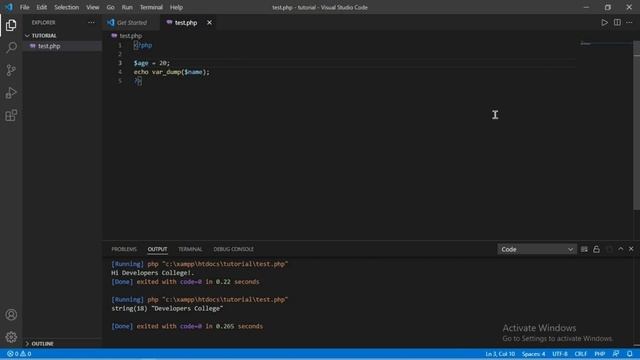The height and width of the screenshot is (360, 640).
Task: Click the VS Code logo in title bar
Action: 8,7
